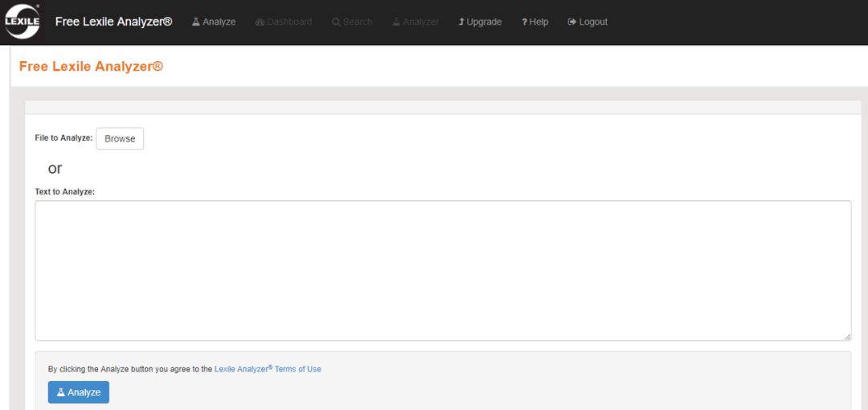Screen dimensions: 868x410
Task: Click the Lexile logo in the header
Action: click(22, 22)
